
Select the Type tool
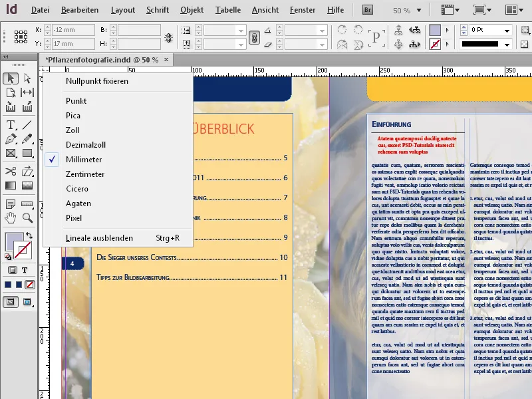tap(11, 125)
